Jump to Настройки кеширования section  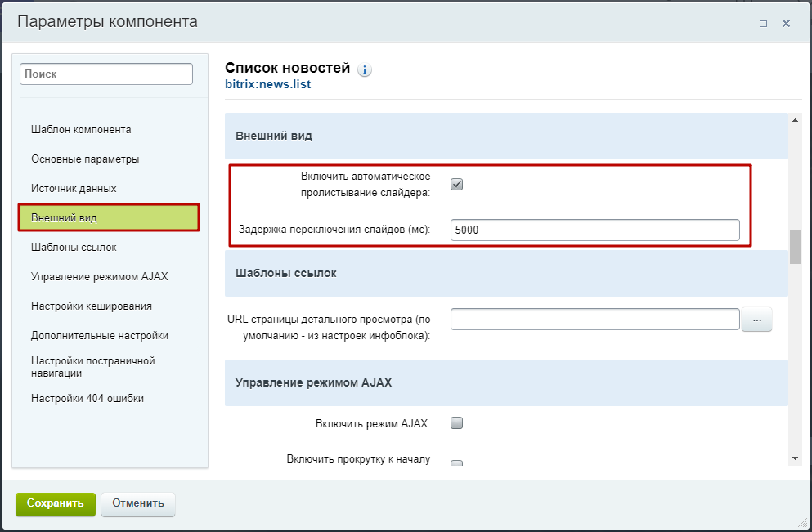pyautogui.click(x=92, y=306)
